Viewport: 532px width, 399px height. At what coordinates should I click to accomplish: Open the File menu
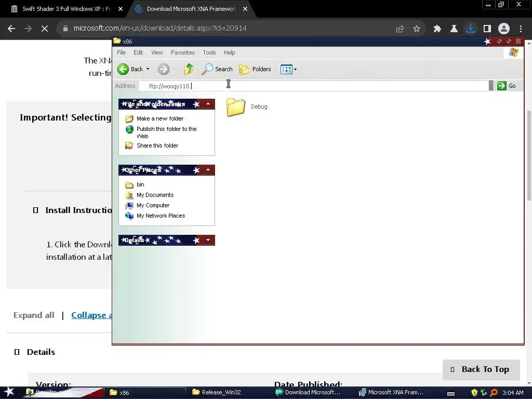pyautogui.click(x=121, y=52)
